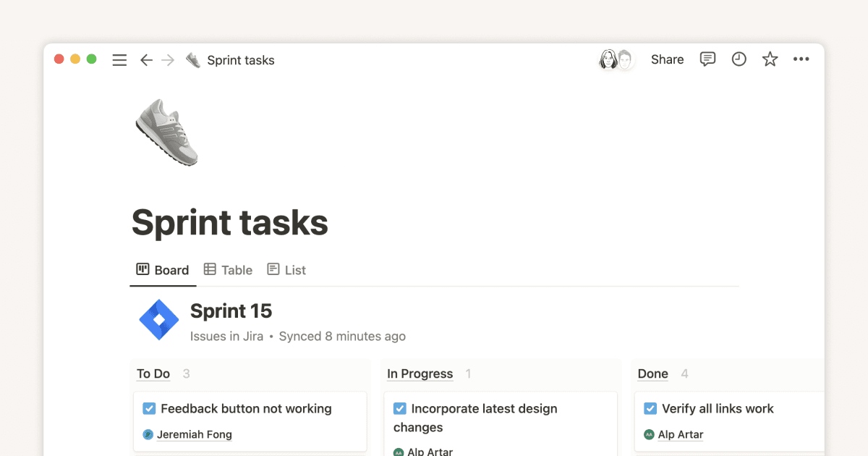Toggle checkbox for Incorporate latest design changes

click(x=399, y=409)
